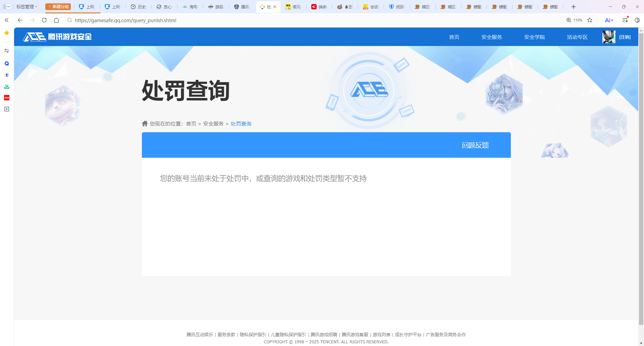Navigate back to the previous page
The image size is (644, 346).
(20, 20)
